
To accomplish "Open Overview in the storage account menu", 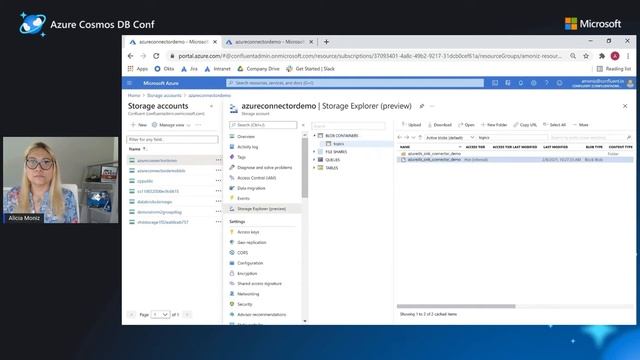I will [x=246, y=136].
